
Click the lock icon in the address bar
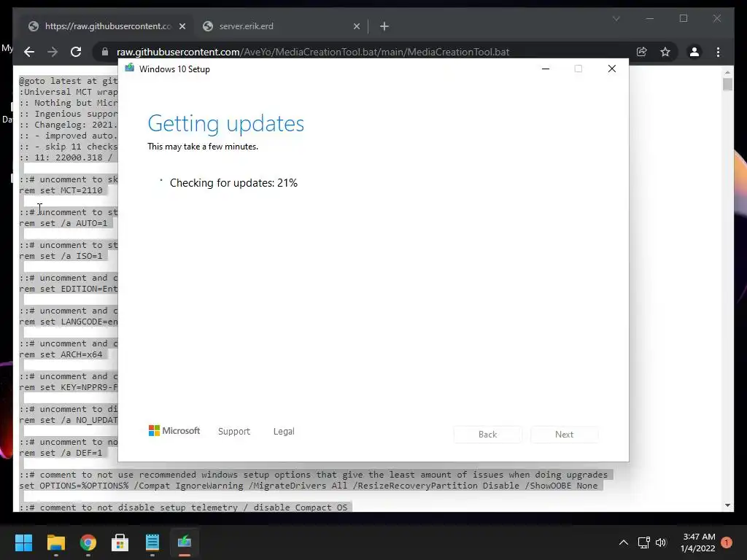pos(105,52)
